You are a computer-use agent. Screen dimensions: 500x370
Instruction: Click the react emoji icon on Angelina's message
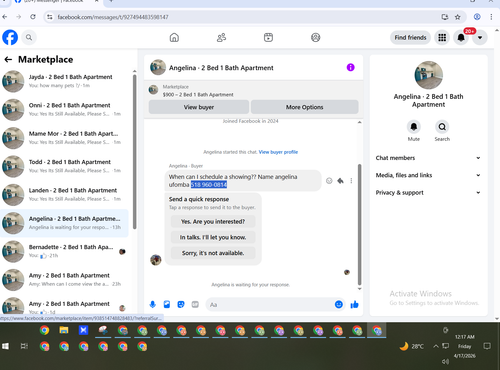(x=329, y=181)
